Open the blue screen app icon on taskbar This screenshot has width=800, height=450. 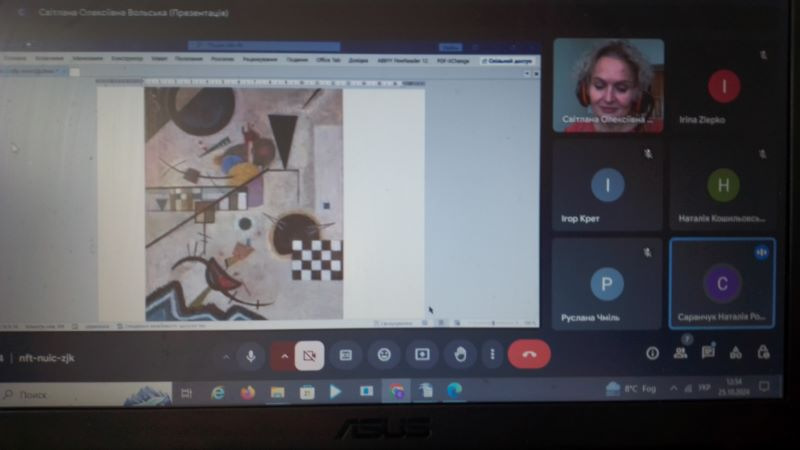[x=366, y=391]
